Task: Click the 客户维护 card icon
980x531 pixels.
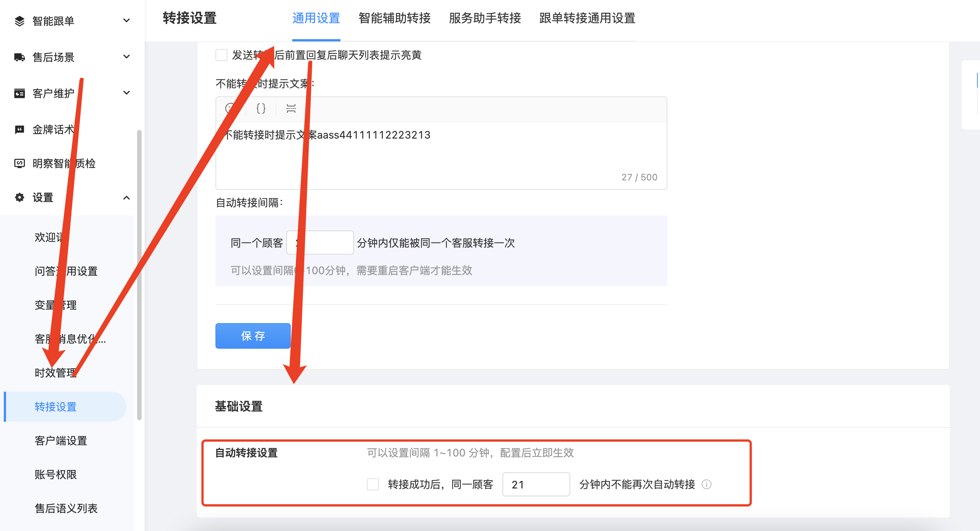Action: (20, 93)
